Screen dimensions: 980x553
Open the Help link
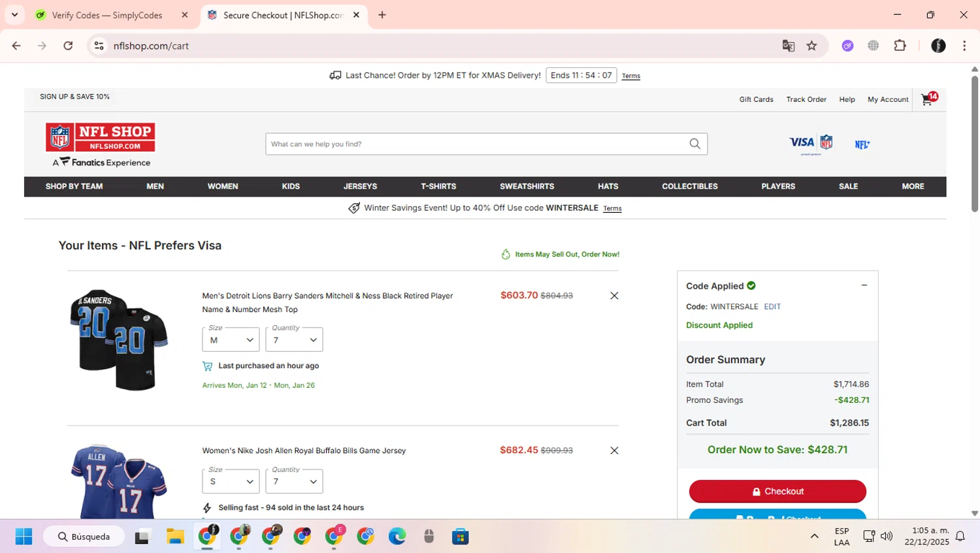click(847, 99)
